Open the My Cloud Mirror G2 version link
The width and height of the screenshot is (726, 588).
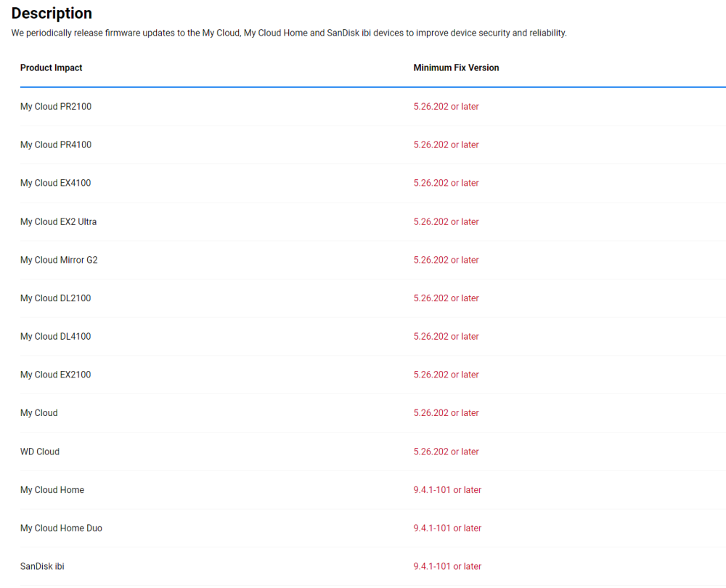tap(446, 260)
